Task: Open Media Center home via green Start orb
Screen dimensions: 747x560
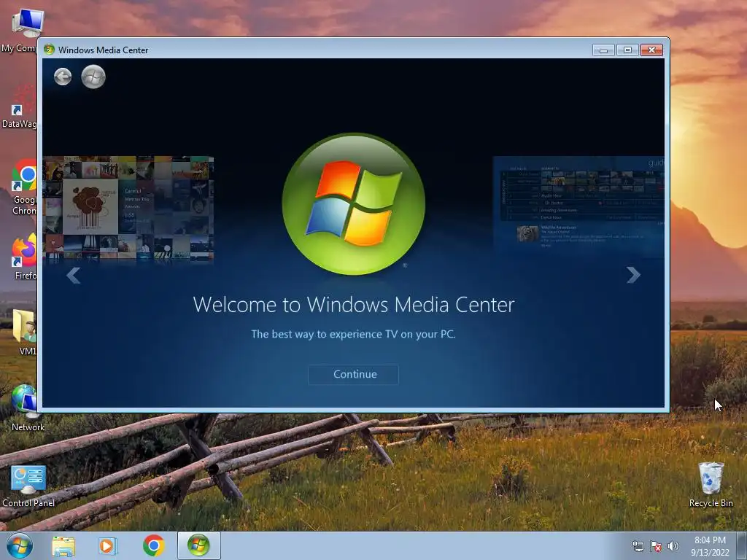Action: [93, 77]
